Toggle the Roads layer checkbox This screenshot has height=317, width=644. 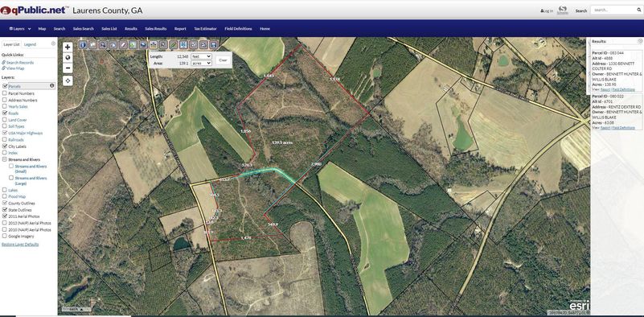click(5, 113)
